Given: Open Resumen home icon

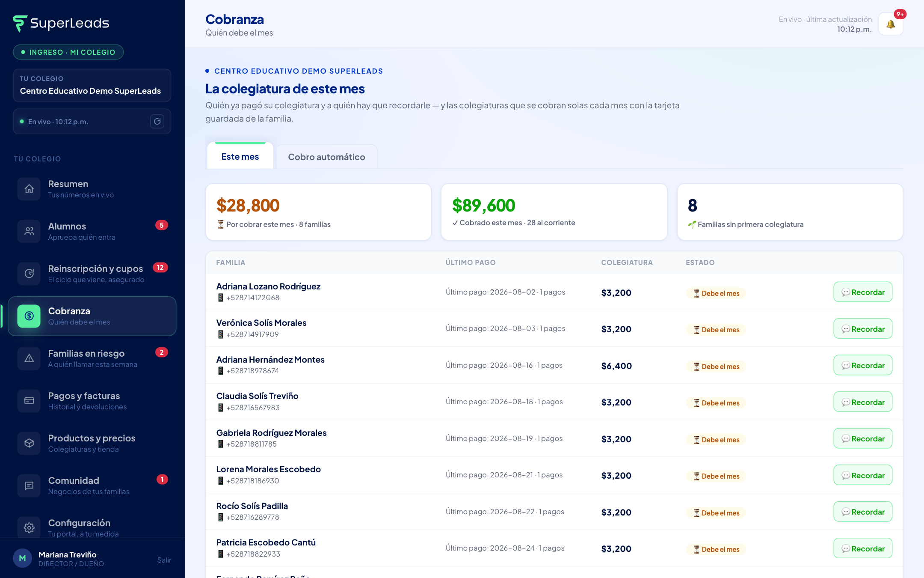Looking at the screenshot, I should [x=29, y=189].
